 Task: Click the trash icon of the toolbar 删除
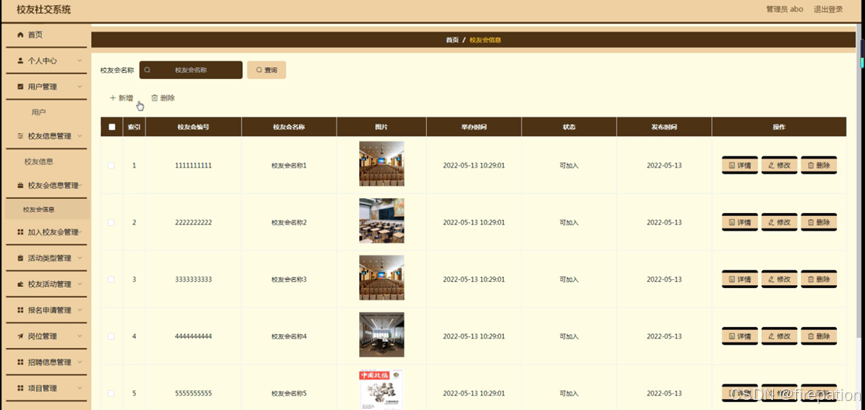tap(154, 98)
